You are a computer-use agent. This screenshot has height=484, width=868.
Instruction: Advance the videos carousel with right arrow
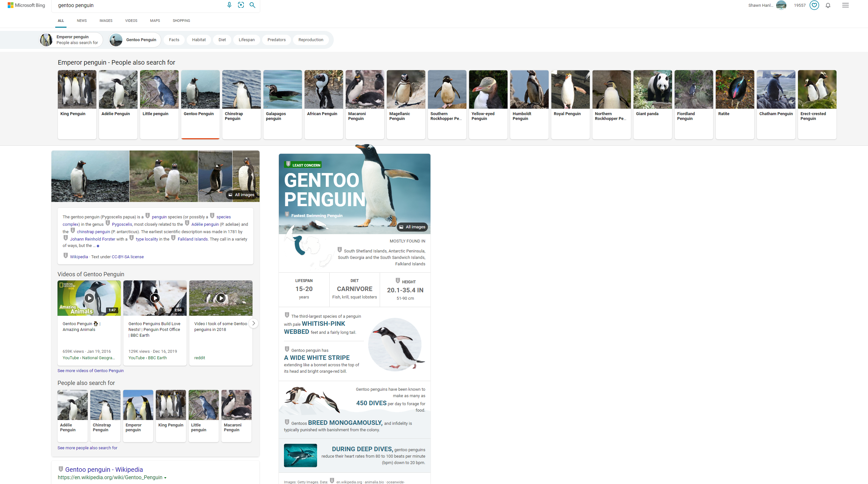click(x=253, y=323)
